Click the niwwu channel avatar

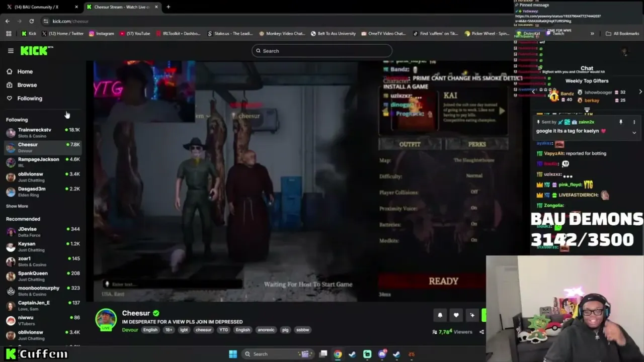coord(11,320)
